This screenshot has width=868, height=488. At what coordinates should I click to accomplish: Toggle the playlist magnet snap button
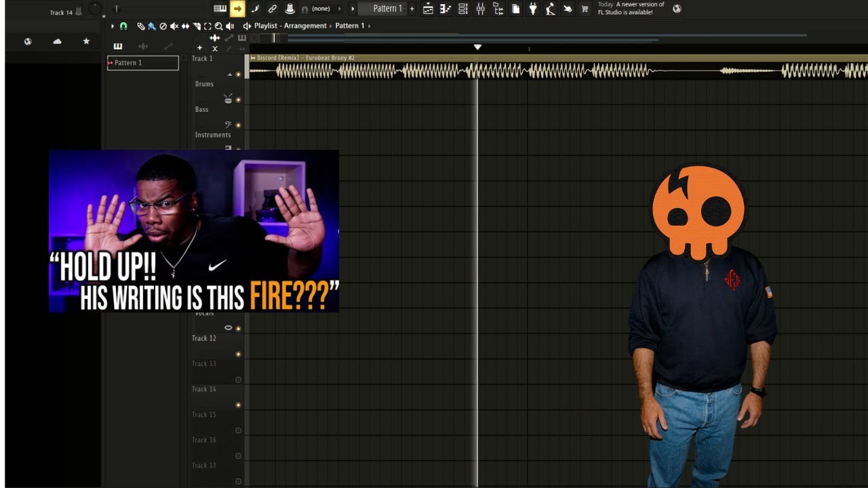(x=123, y=26)
